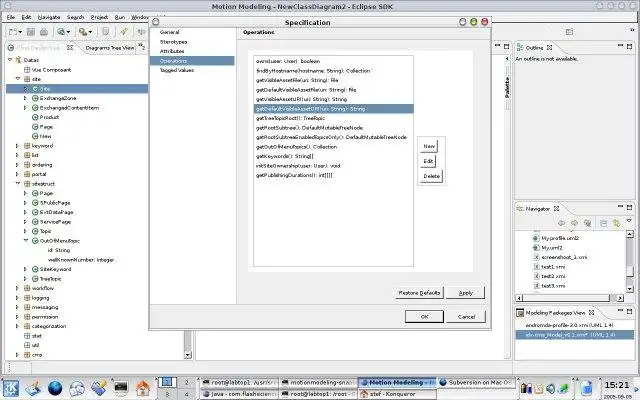640x400 pixels.
Task: Collapse the Datas root node
Action: [10, 60]
